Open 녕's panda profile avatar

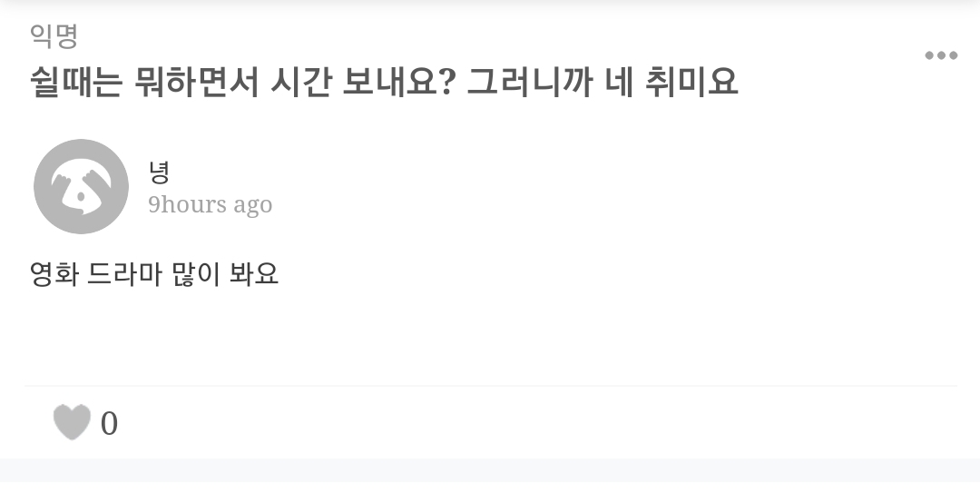(81, 186)
